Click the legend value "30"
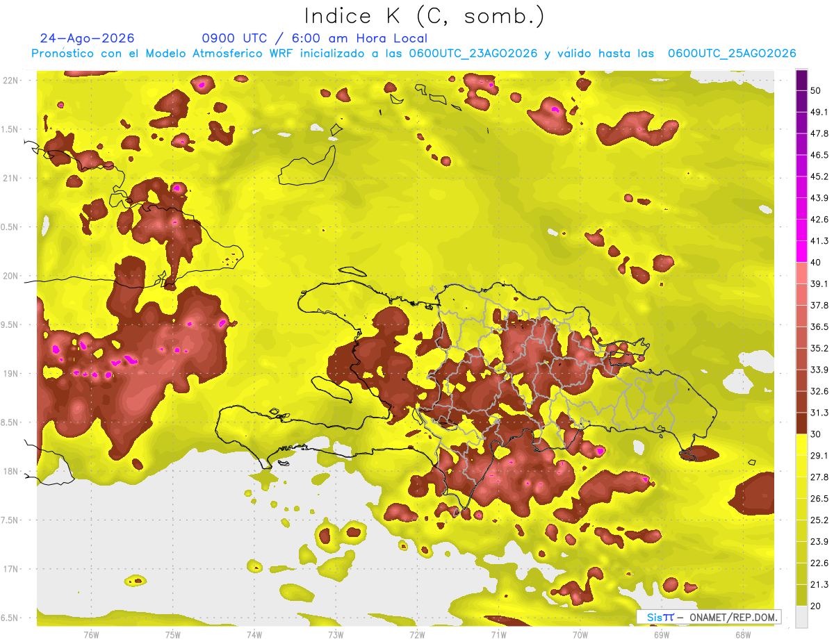834x644 pixels. [x=815, y=434]
